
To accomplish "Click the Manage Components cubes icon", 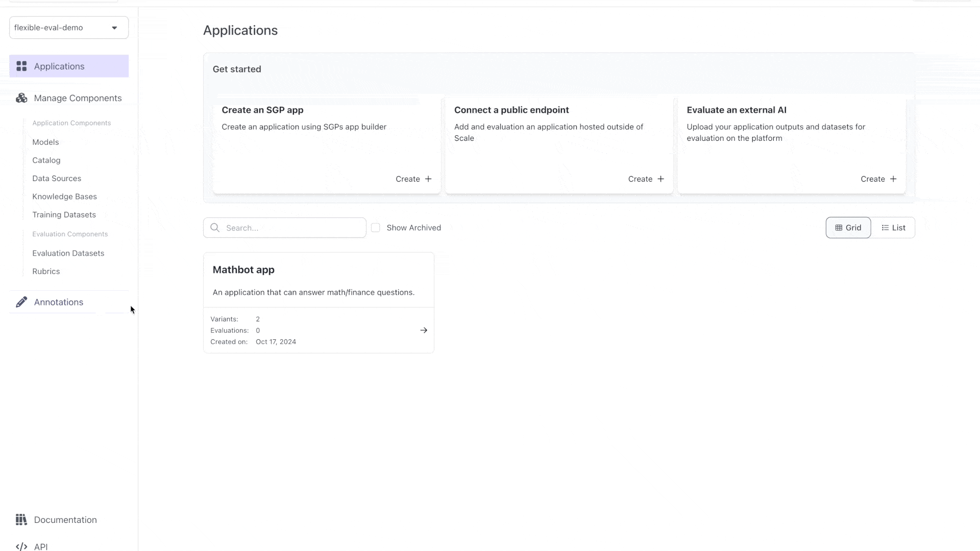I will point(21,98).
